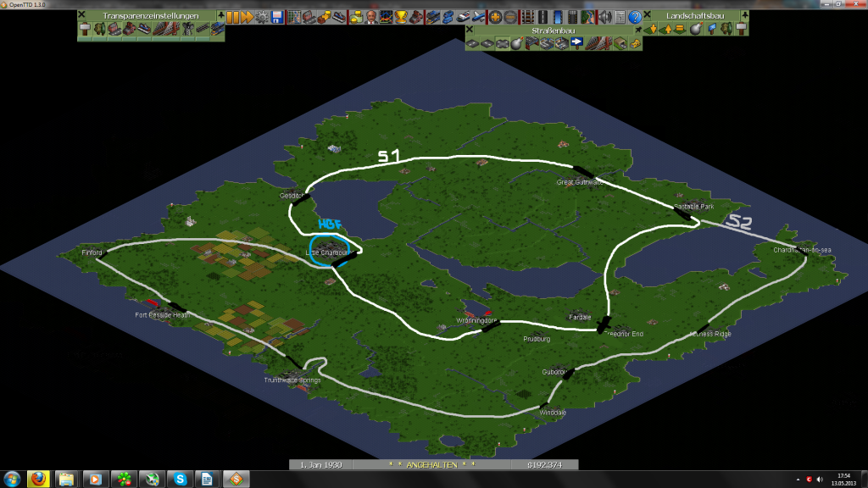Open road construction from main toolbar
Viewport: 868px width, 488px height.
tap(542, 17)
